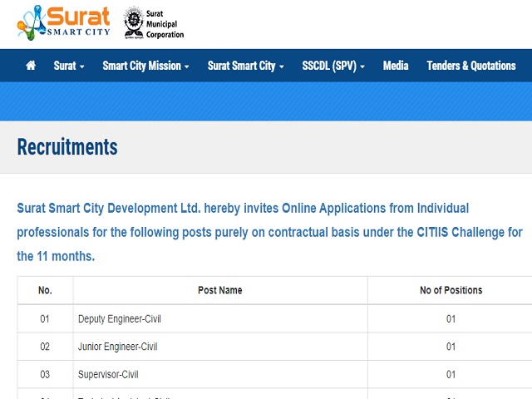Select the Supervisor-Civil post cell
532x399 pixels.
pyautogui.click(x=220, y=375)
